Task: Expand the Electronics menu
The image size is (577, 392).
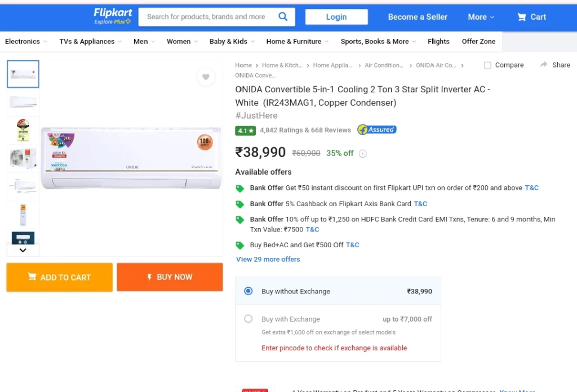Action: click(26, 42)
